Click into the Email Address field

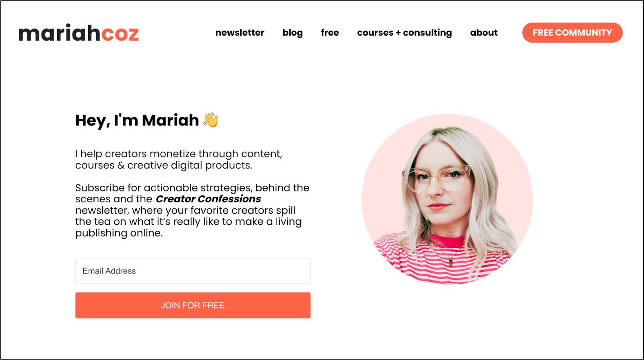[x=193, y=271]
